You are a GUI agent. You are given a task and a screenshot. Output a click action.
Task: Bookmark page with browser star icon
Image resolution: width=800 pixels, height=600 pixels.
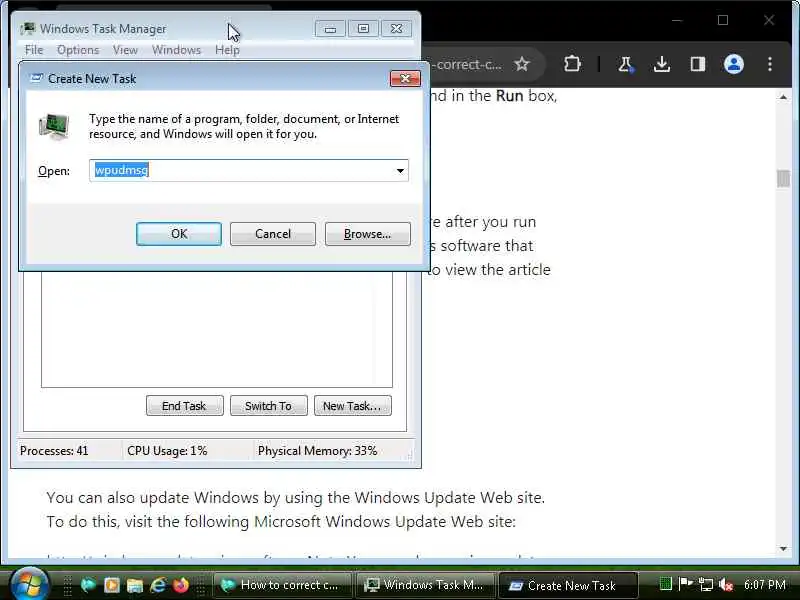521,64
